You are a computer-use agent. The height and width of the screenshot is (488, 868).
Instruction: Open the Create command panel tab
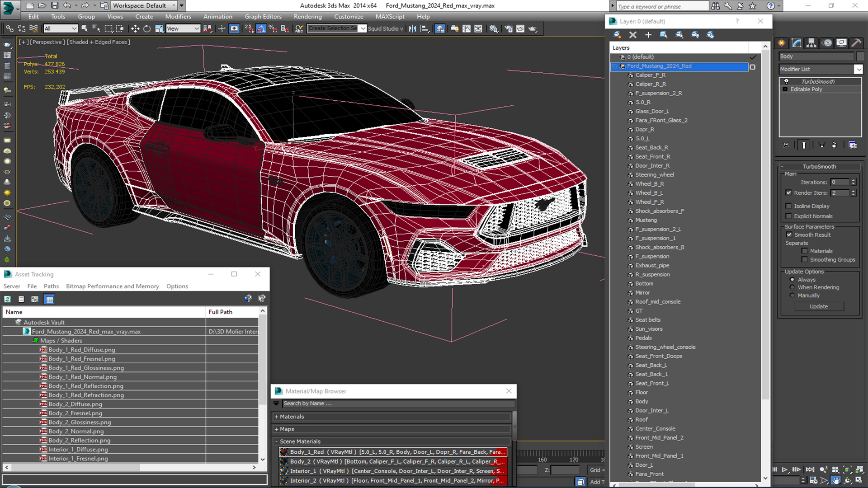coord(781,43)
